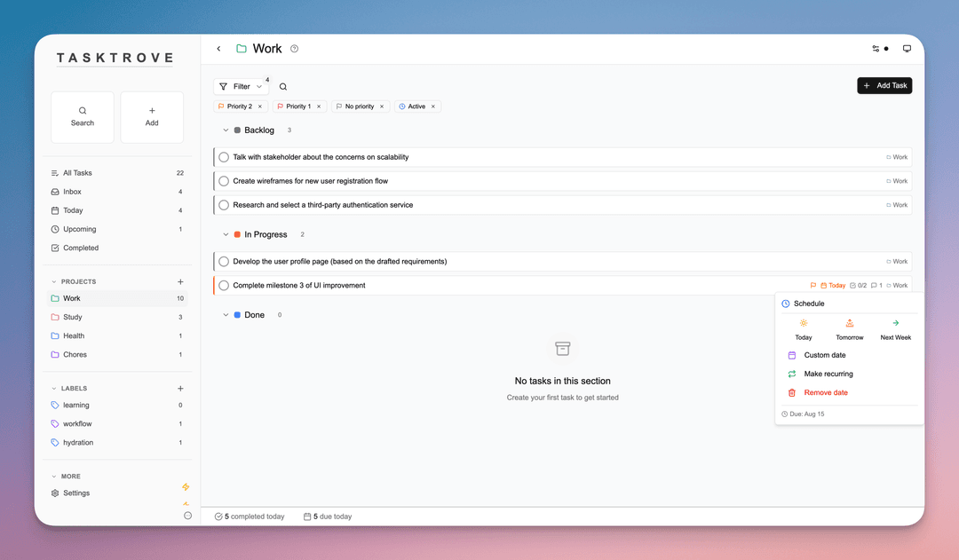Open Inbox in sidebar
959x560 pixels.
coord(117,192)
